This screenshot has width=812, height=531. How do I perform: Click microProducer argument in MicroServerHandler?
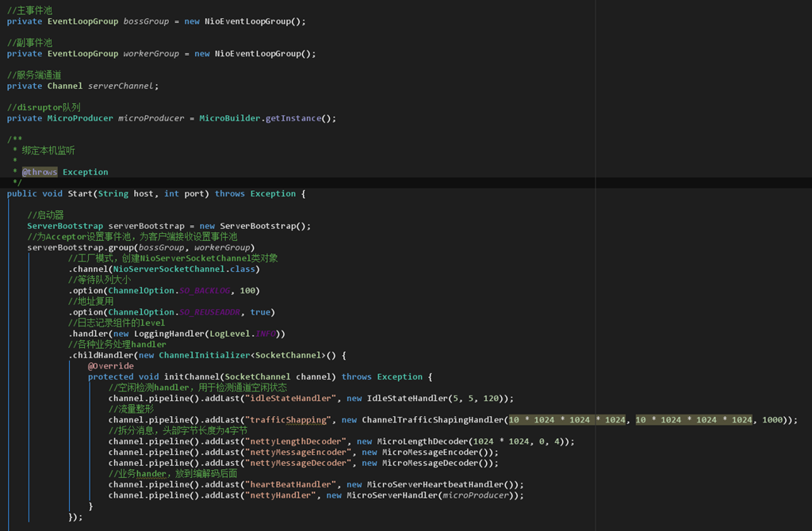click(x=476, y=496)
